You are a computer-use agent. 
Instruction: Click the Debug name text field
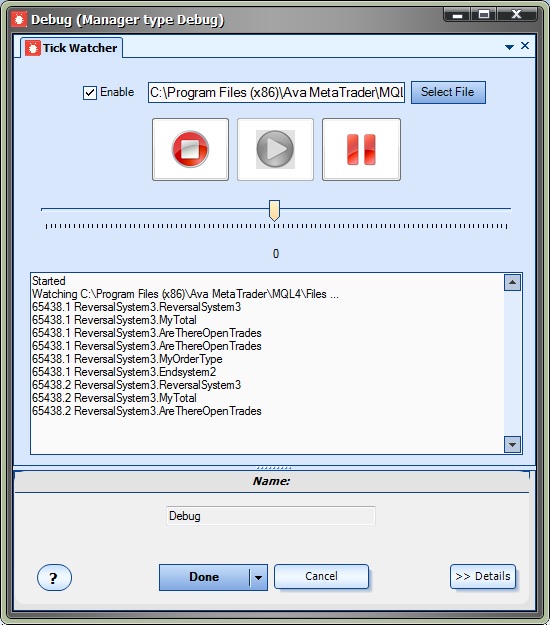tap(271, 516)
